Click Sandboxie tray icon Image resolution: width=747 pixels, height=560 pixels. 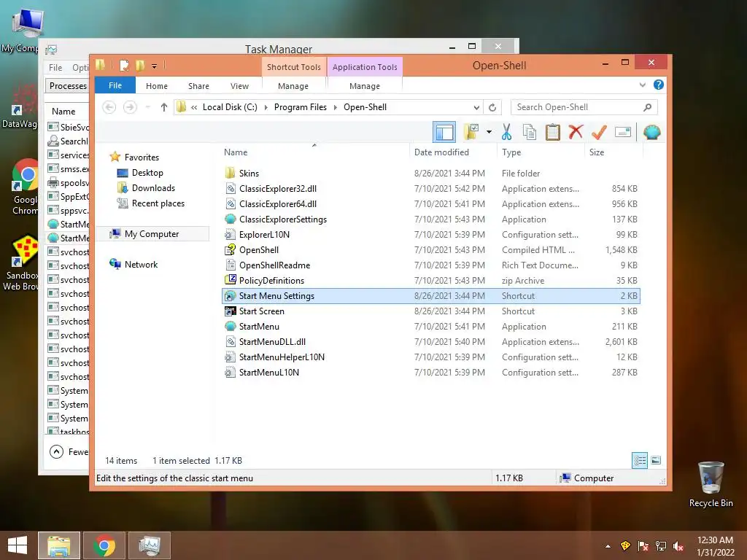coord(625,545)
